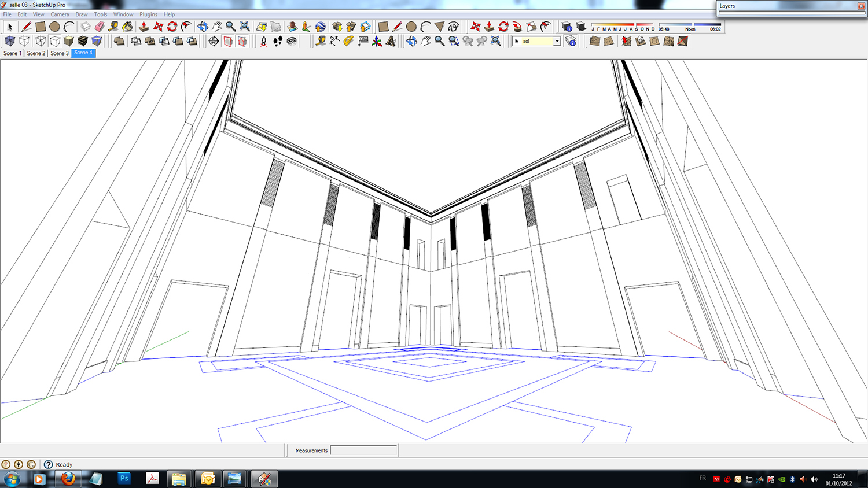Expand the Plugins menu
Screen dimensions: 868x488
(148, 14)
